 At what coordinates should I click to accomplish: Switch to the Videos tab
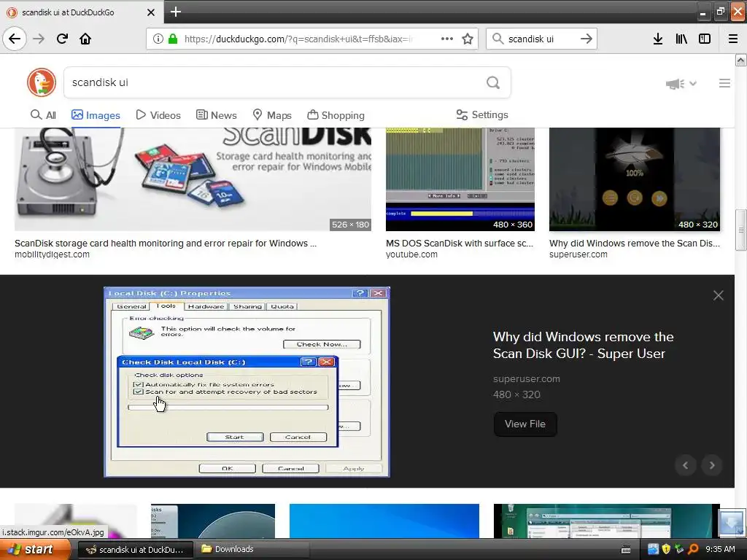158,115
